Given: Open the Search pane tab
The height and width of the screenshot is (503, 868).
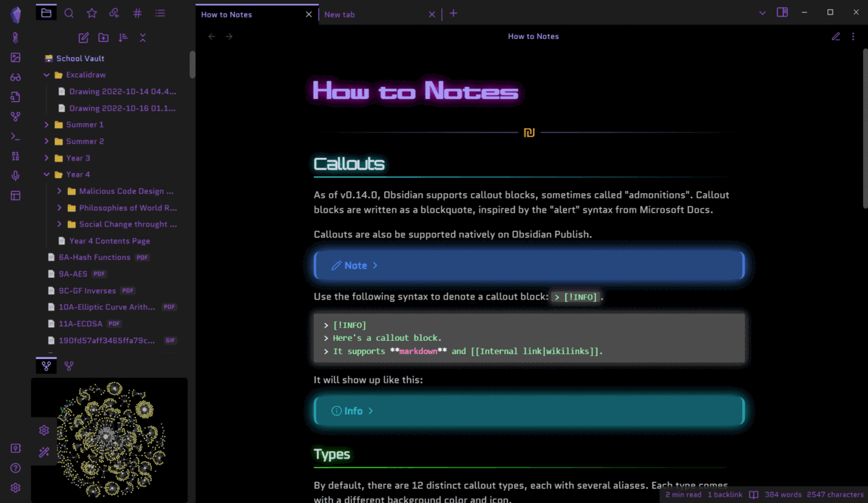Looking at the screenshot, I should coord(69,13).
